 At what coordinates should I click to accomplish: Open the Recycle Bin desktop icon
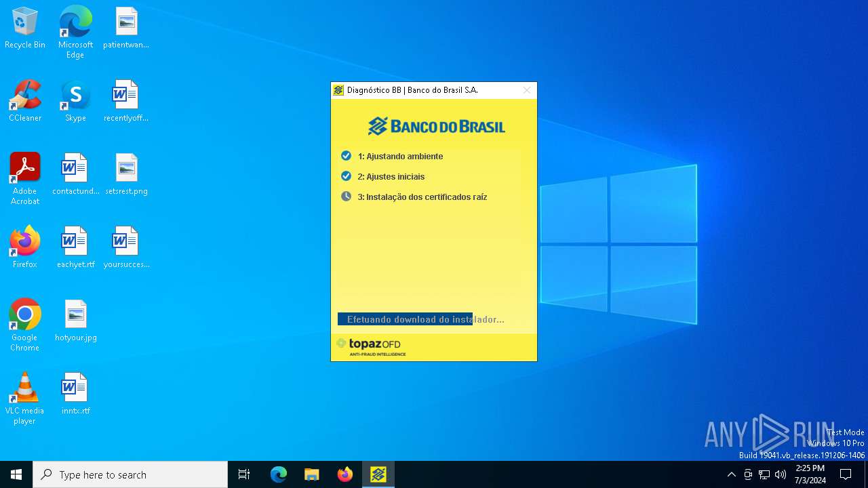click(25, 28)
